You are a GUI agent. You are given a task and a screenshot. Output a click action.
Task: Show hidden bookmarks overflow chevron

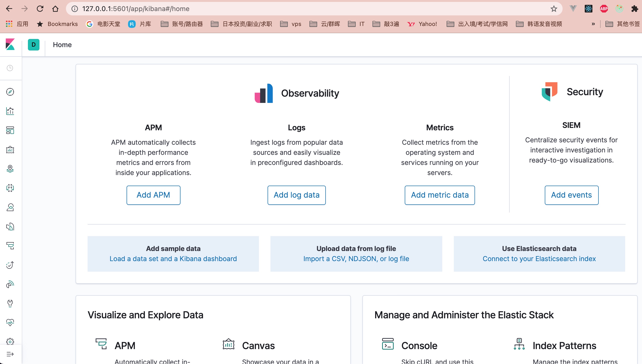(x=593, y=24)
